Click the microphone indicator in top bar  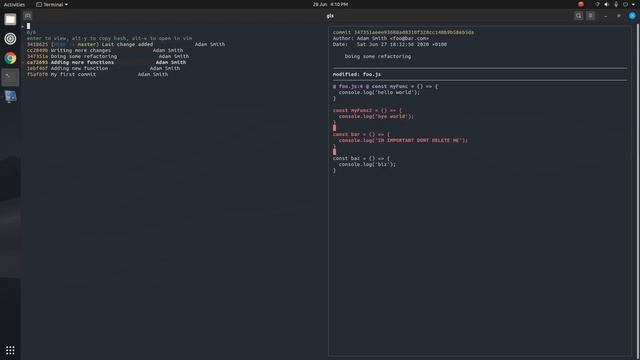tap(616, 4)
